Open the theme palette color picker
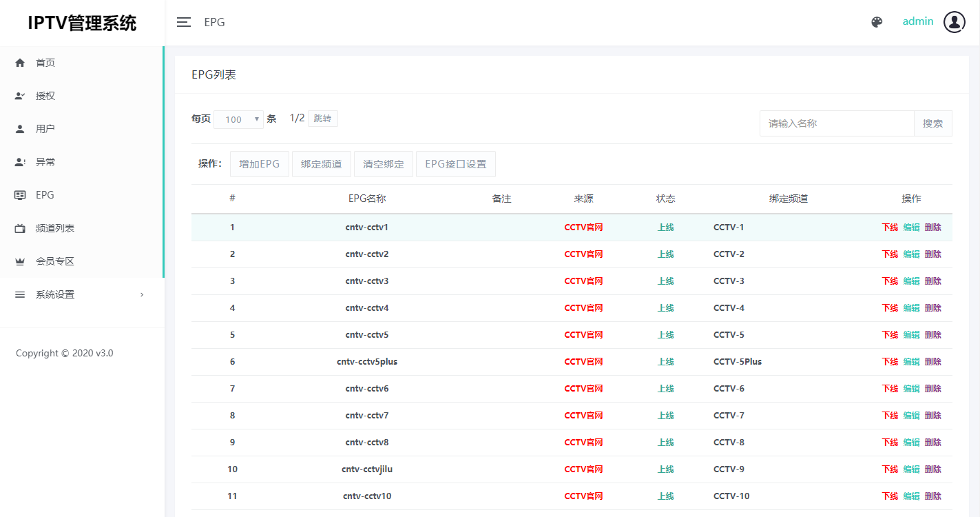The image size is (980, 517). (876, 21)
